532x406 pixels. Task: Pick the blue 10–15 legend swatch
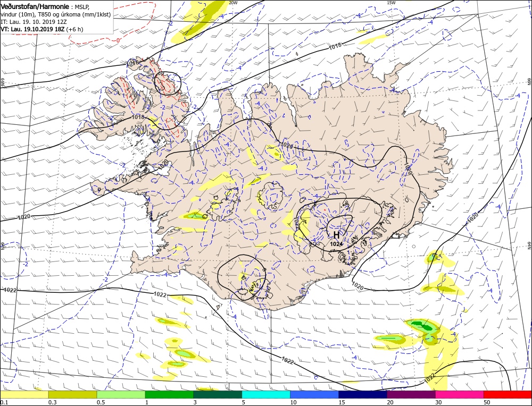[x=314, y=394]
